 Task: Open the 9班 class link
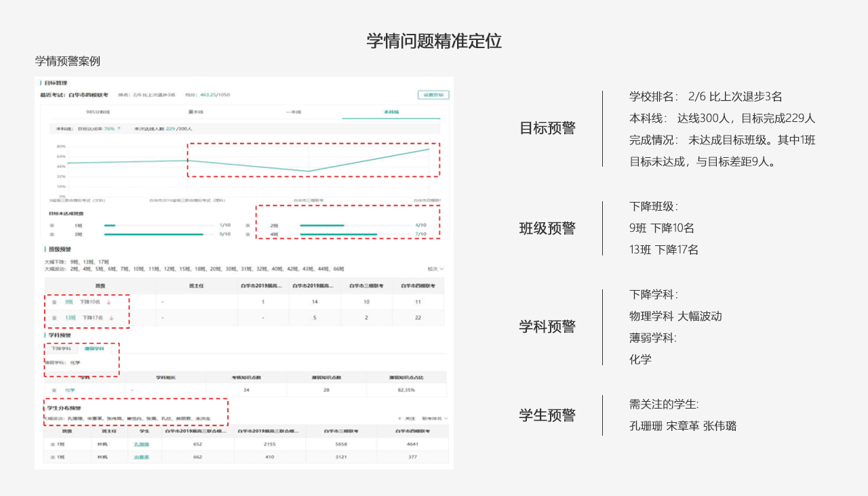click(69, 302)
